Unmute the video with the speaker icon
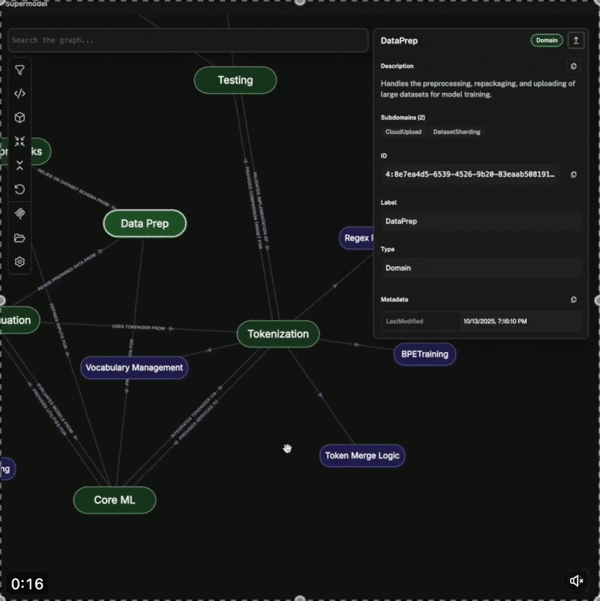 [x=577, y=581]
